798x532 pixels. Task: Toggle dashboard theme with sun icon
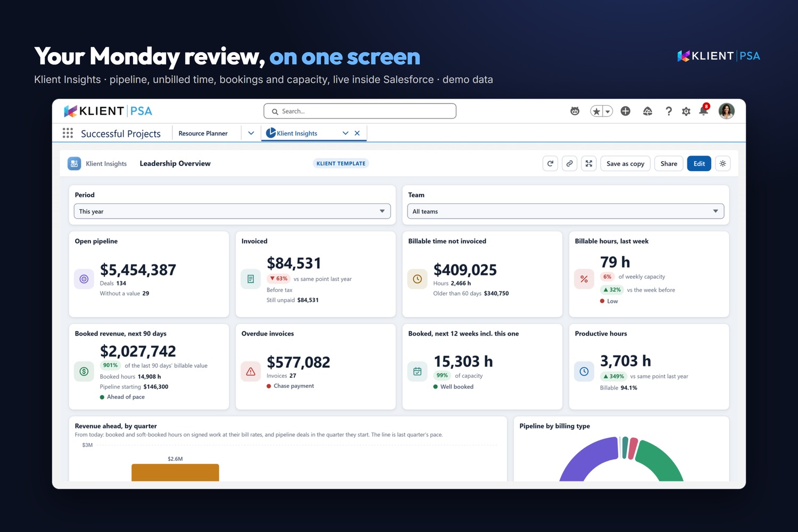723,163
